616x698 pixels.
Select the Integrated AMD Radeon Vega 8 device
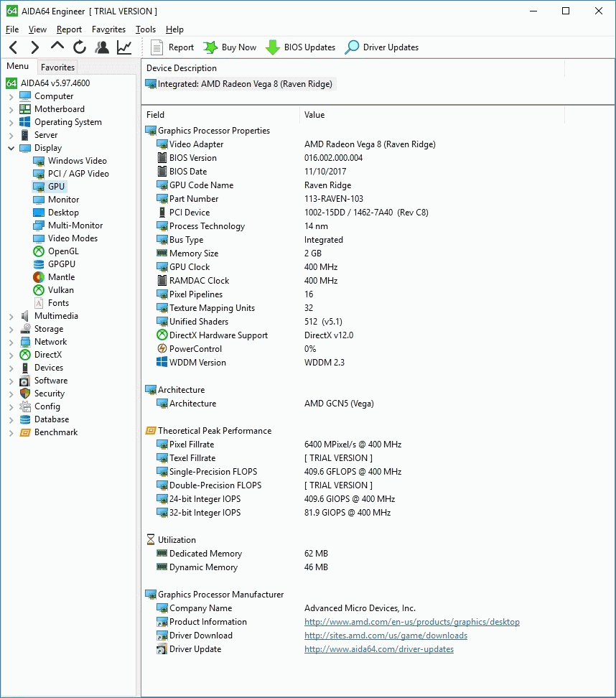coord(241,84)
